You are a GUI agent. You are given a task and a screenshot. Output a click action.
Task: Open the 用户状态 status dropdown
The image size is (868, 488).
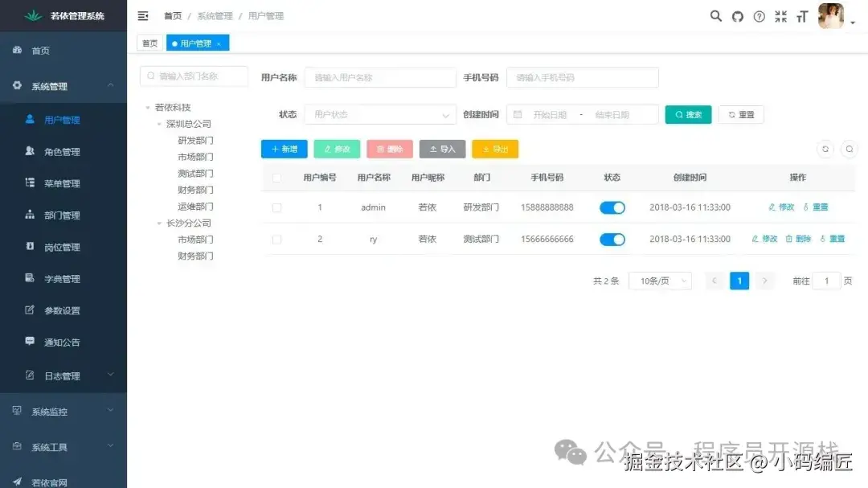click(380, 115)
